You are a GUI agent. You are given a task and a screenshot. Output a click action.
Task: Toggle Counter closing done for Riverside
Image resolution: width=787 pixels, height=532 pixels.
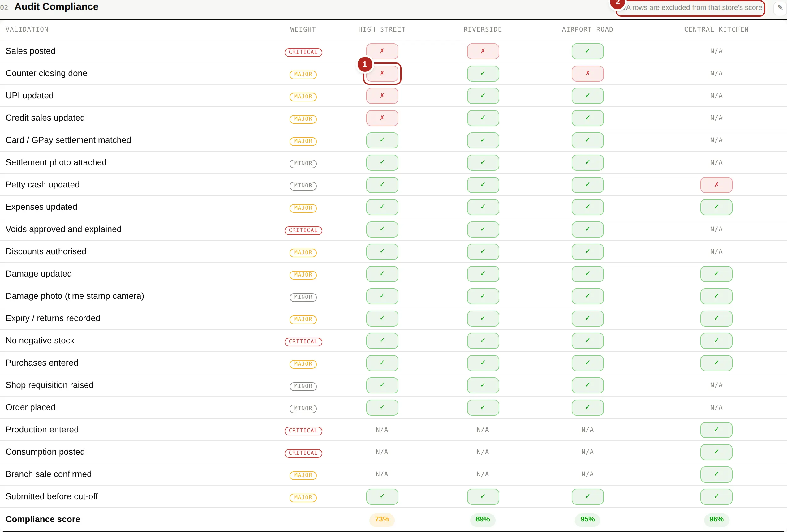point(483,74)
